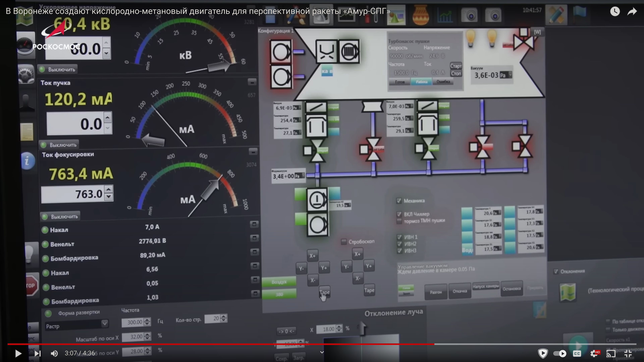Toggle the Механика checkbox
Viewport: 644px width, 362px height.
coord(399,201)
